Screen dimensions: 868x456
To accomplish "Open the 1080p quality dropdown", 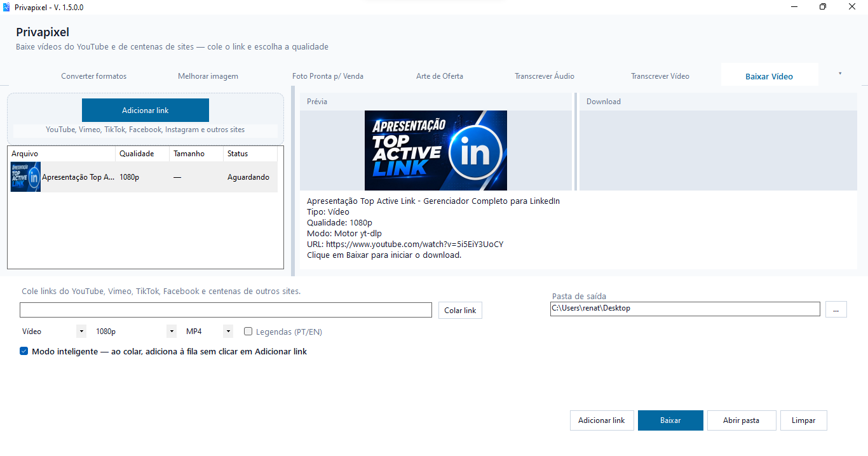I will (x=135, y=332).
